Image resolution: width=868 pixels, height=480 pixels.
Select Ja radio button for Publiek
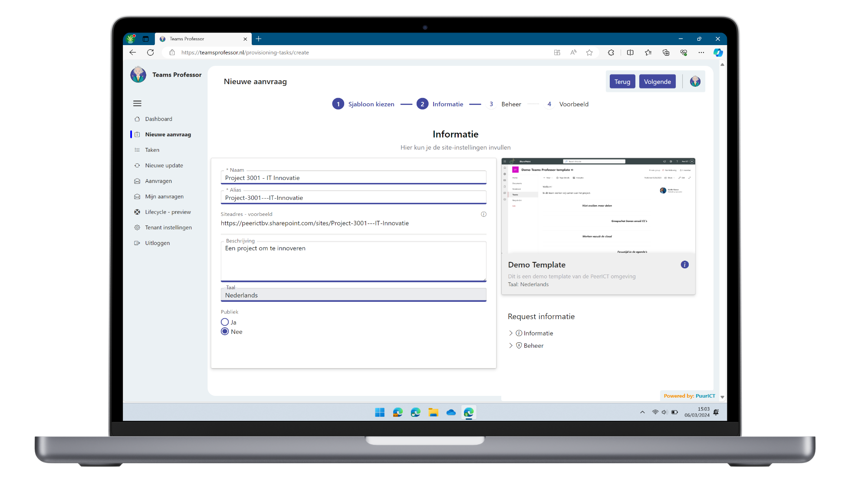click(x=225, y=322)
